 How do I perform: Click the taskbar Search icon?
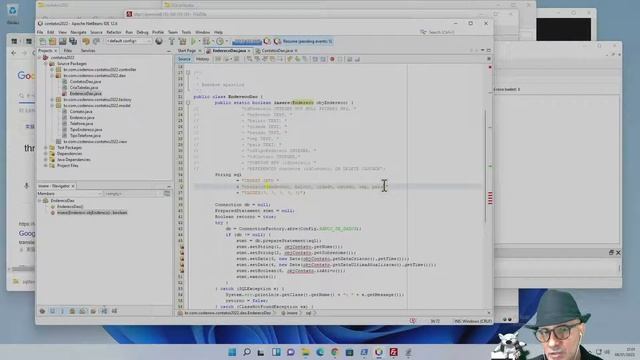[247, 352]
